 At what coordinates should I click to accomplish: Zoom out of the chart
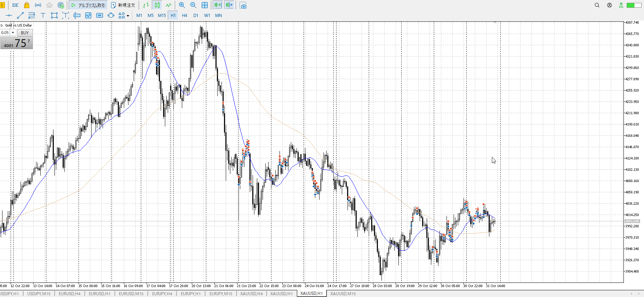pos(193,5)
